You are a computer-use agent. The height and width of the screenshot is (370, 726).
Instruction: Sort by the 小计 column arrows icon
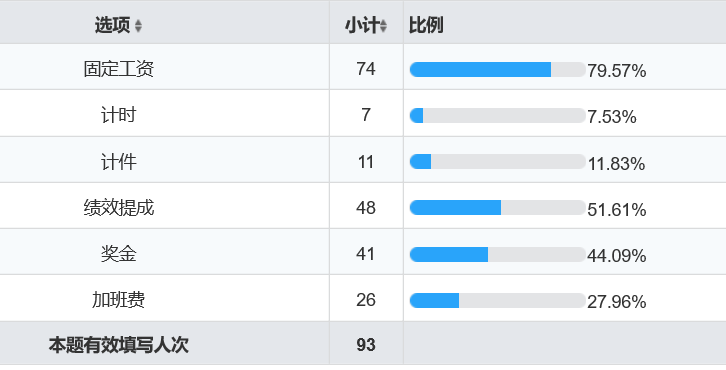[383, 25]
